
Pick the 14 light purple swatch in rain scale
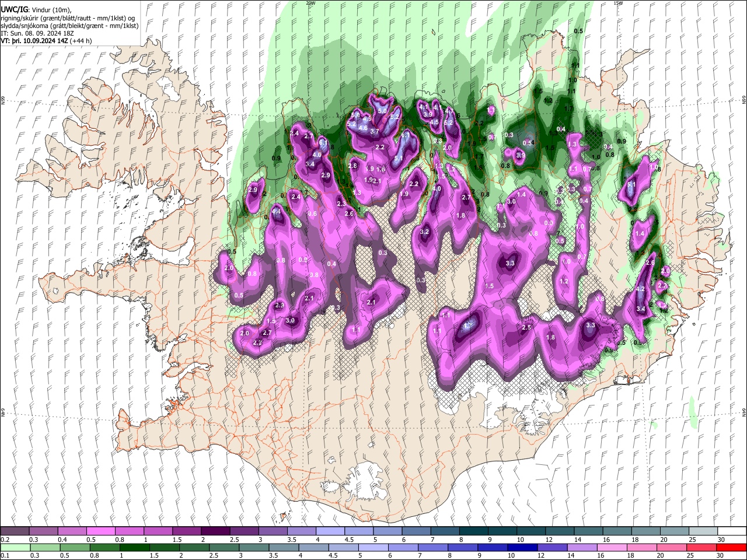582,547
